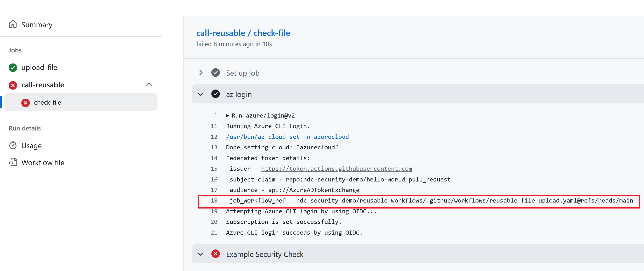Collapse the az login step logs
The width and height of the screenshot is (644, 271).
pyautogui.click(x=201, y=94)
